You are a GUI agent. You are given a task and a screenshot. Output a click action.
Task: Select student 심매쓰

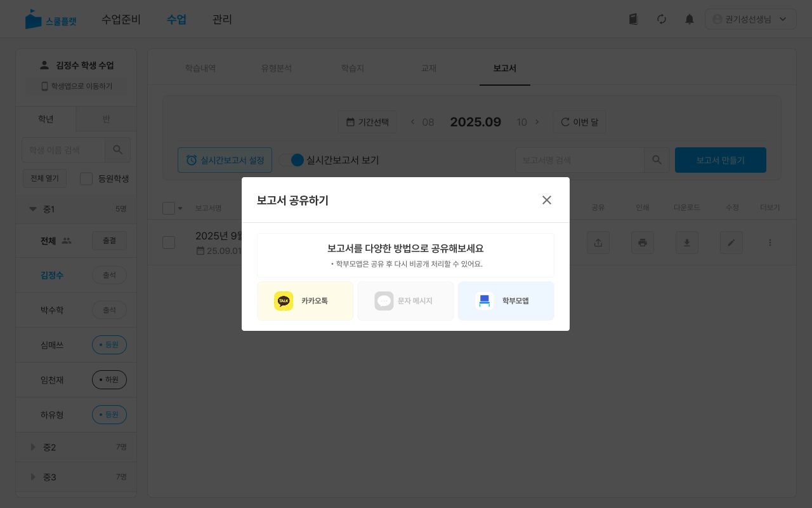click(52, 345)
